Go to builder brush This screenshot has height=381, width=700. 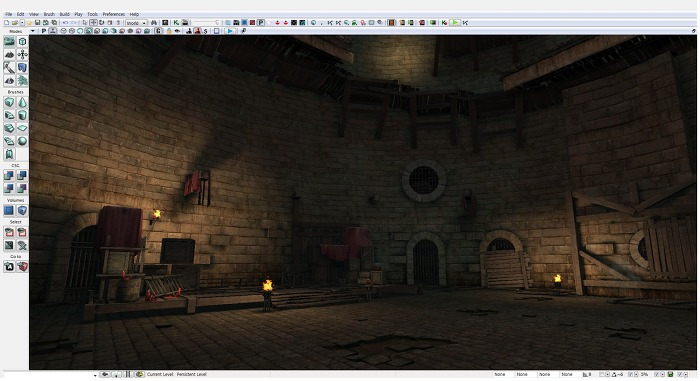[22, 267]
